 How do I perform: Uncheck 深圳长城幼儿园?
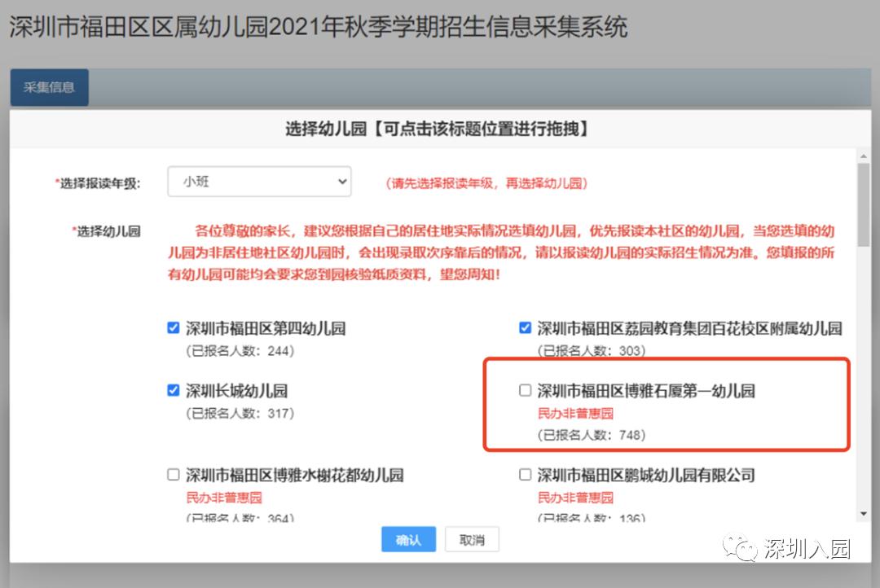pos(174,390)
